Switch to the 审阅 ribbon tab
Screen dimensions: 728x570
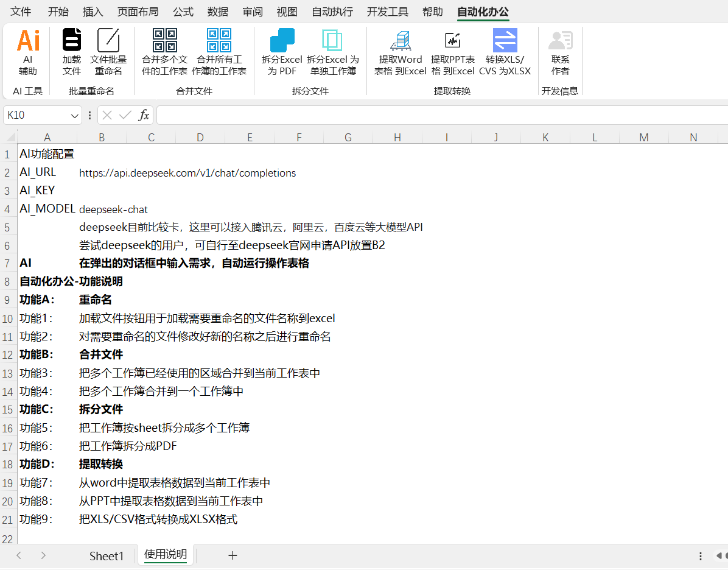pyautogui.click(x=253, y=12)
